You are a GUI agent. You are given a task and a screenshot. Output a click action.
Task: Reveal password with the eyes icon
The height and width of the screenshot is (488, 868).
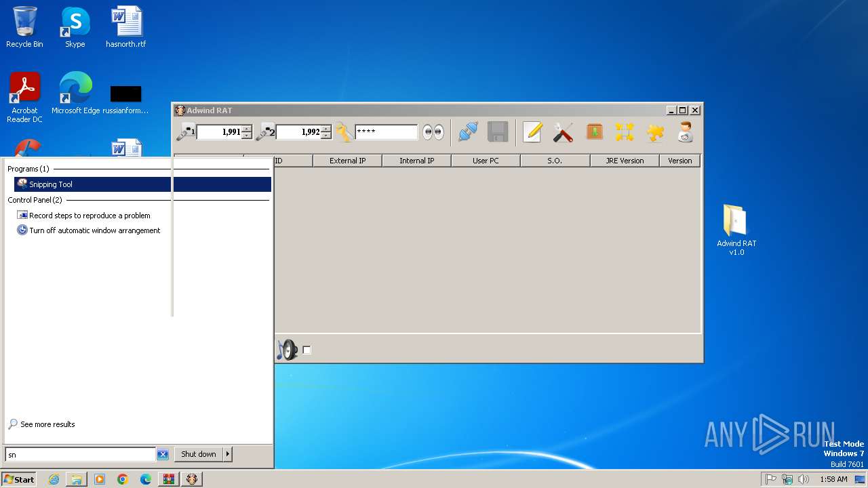pyautogui.click(x=433, y=132)
